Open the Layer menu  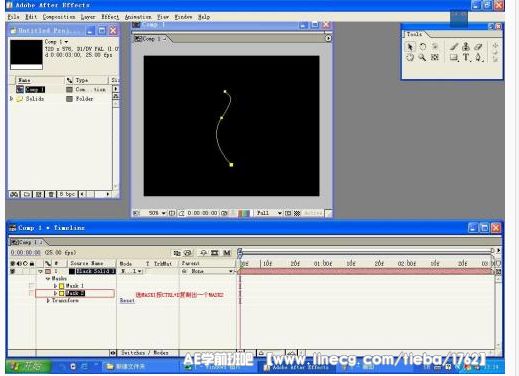tap(88, 17)
